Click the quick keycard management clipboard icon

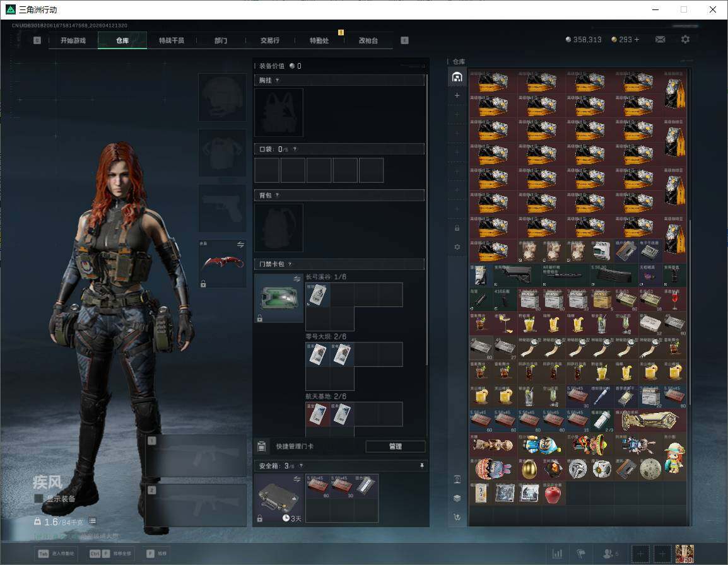tap(262, 446)
